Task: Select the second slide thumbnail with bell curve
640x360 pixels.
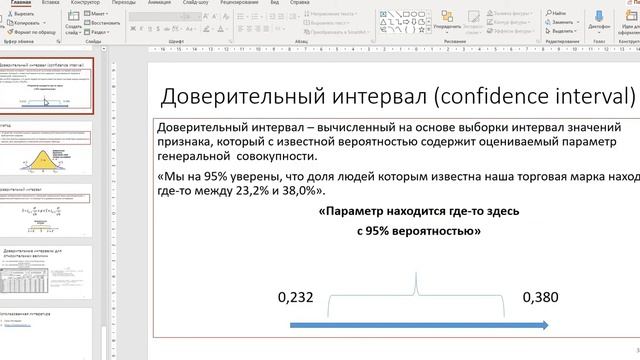Action: coord(45,149)
